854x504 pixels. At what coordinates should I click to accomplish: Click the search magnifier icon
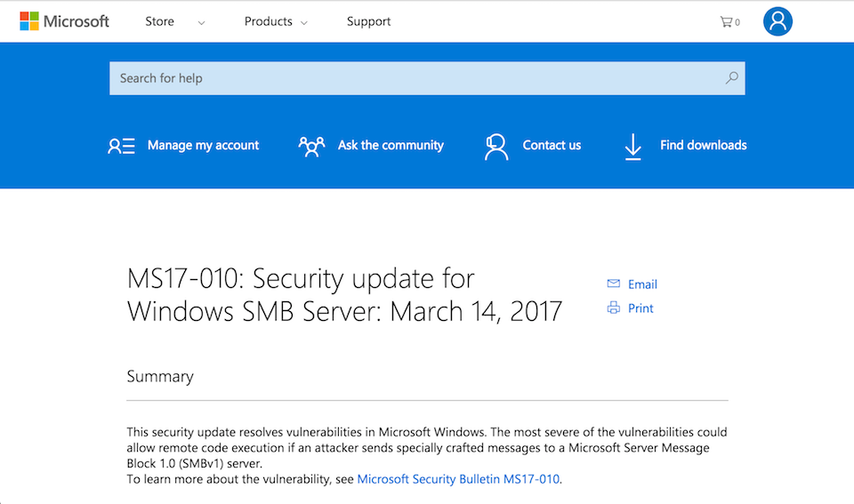point(731,78)
